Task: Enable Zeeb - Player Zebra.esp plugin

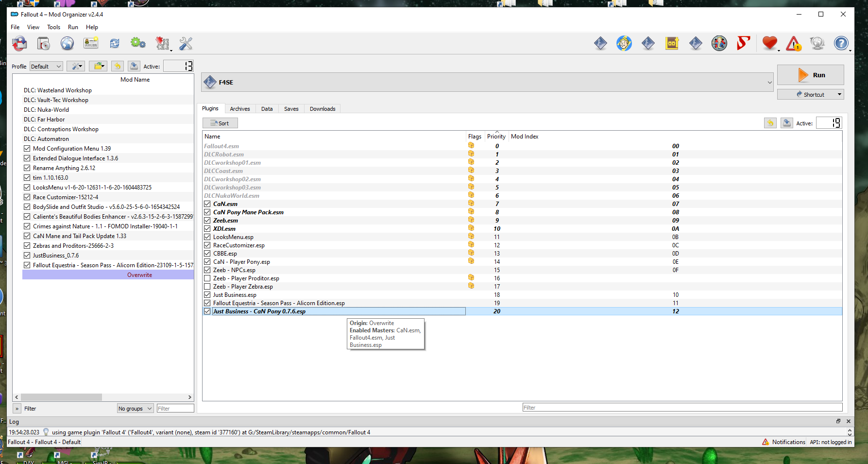Action: click(x=207, y=287)
